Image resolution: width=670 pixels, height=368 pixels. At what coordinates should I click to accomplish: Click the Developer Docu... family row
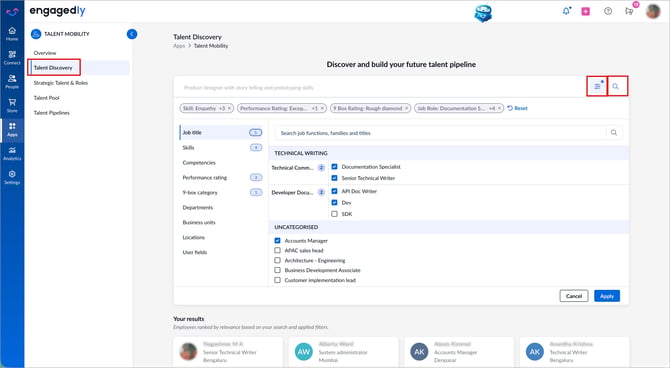click(298, 192)
